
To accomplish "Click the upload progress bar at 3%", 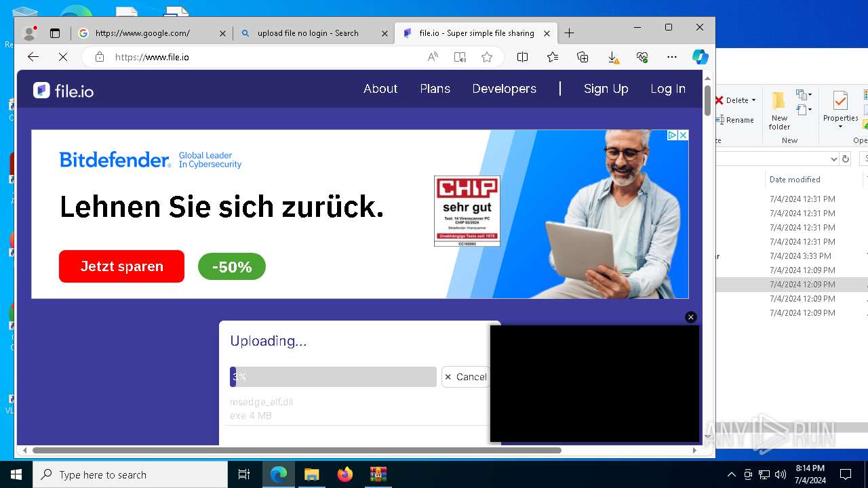I will coord(333,377).
